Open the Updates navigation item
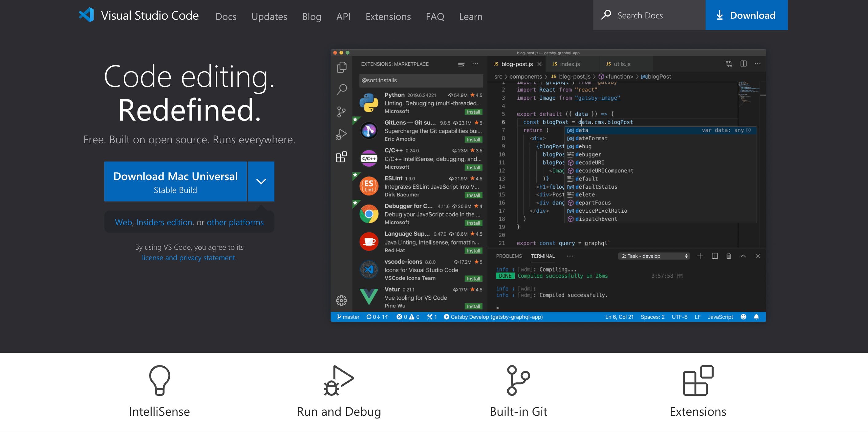 [x=269, y=16]
